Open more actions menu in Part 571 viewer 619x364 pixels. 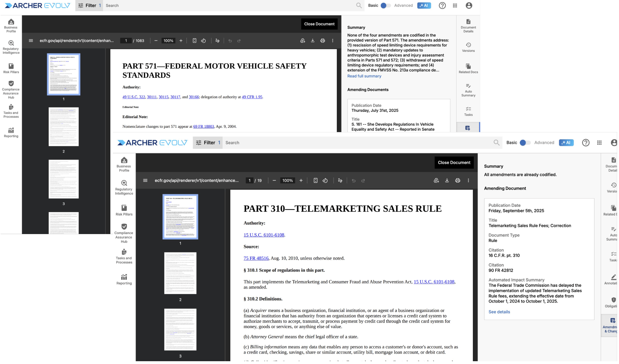(x=332, y=41)
